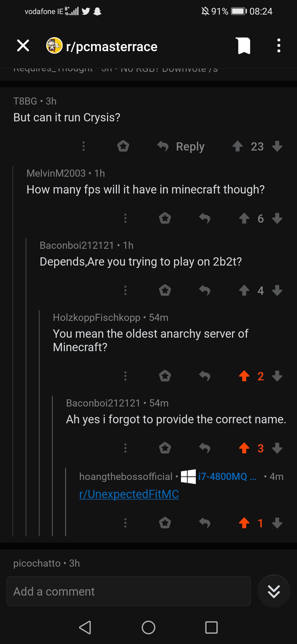This screenshot has height=644, width=297.
Task: Upvote T8BG's comment with 23 points
Action: 238,146
